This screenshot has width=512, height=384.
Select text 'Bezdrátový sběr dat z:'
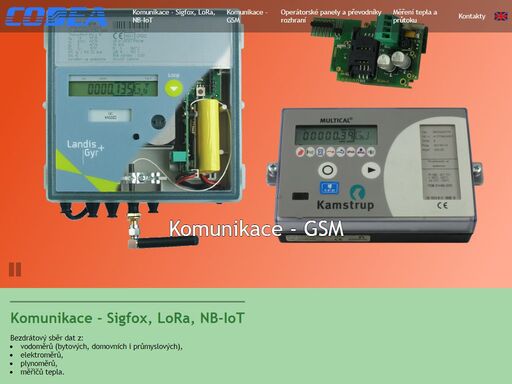point(47,338)
